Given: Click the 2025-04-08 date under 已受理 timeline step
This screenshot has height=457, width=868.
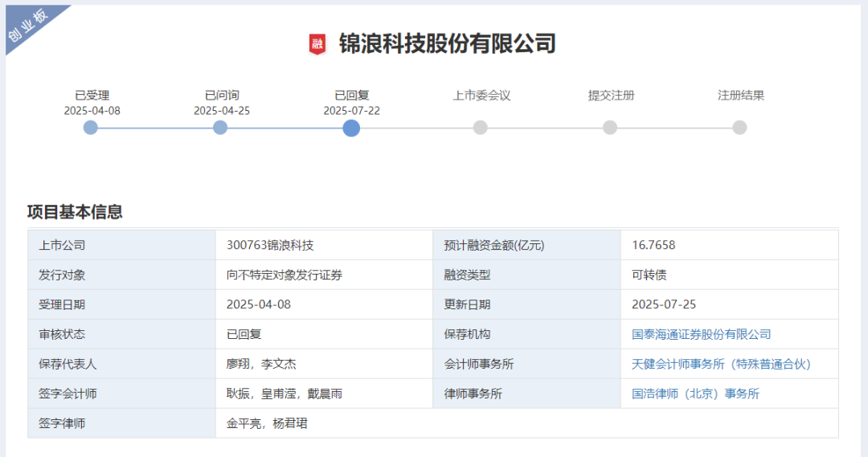Looking at the screenshot, I should click(92, 111).
